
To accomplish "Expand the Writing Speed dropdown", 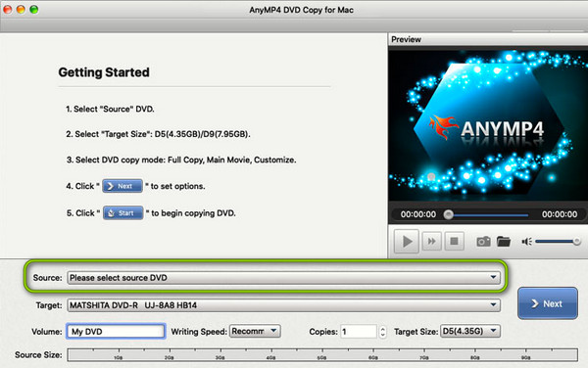I will 255,331.
